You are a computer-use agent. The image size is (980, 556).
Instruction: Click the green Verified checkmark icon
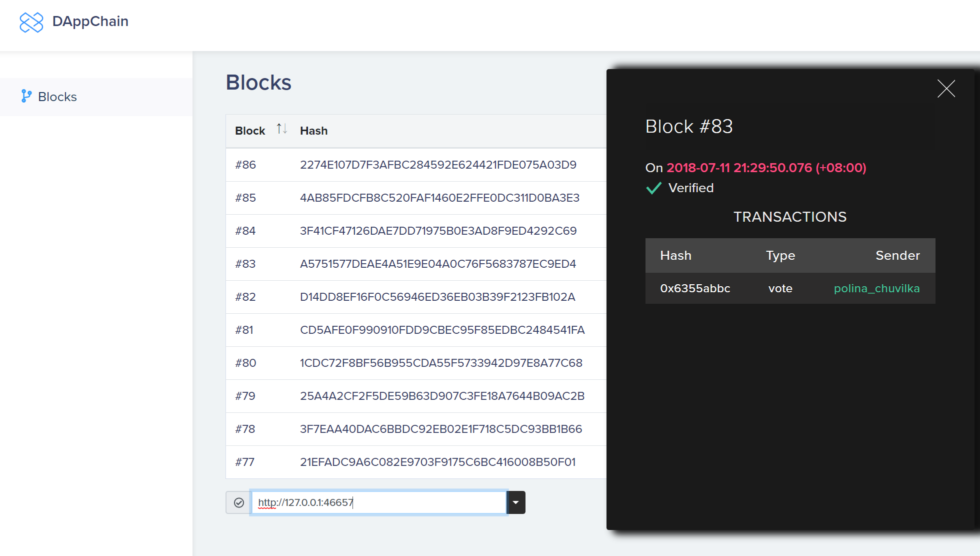[653, 188]
